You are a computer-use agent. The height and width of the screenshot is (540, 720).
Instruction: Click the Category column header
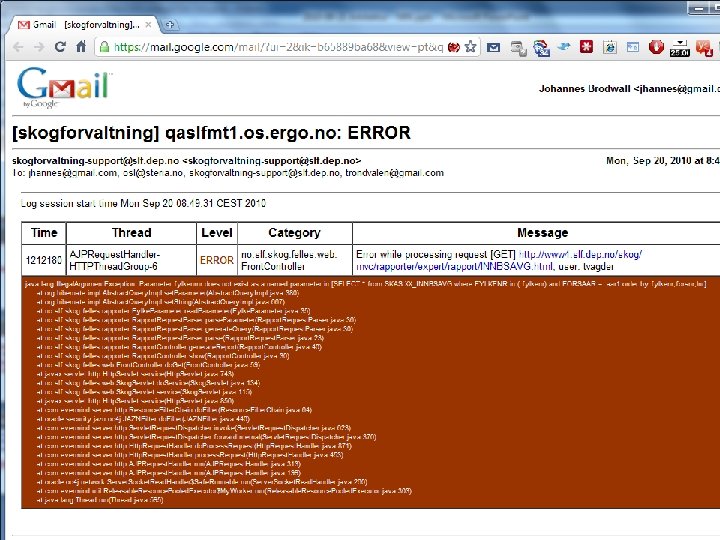click(294, 233)
